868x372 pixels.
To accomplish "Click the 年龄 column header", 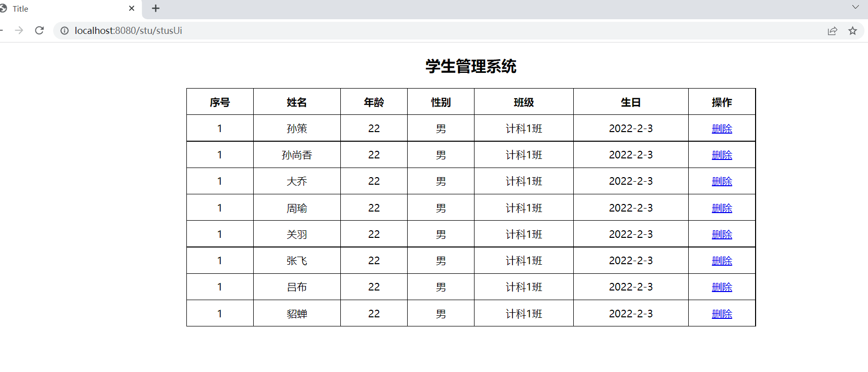I will pyautogui.click(x=374, y=102).
